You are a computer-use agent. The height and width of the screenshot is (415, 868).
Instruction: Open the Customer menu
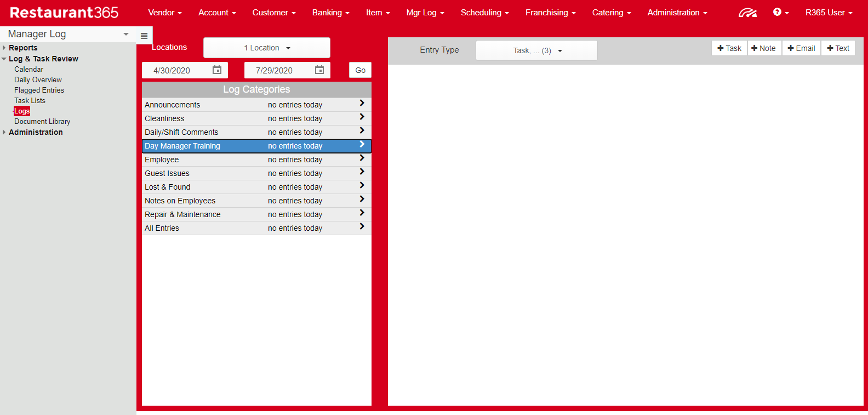coord(274,13)
